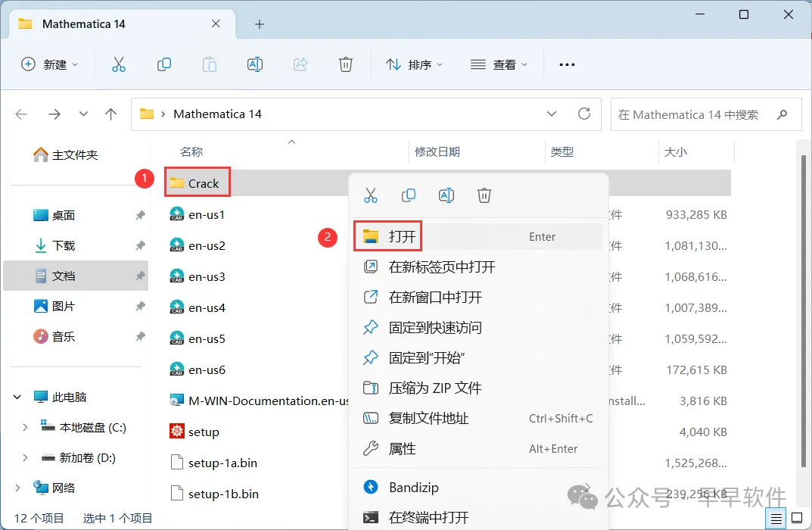Select the setup-1a.bin file
The image size is (812, 530).
click(214, 463)
